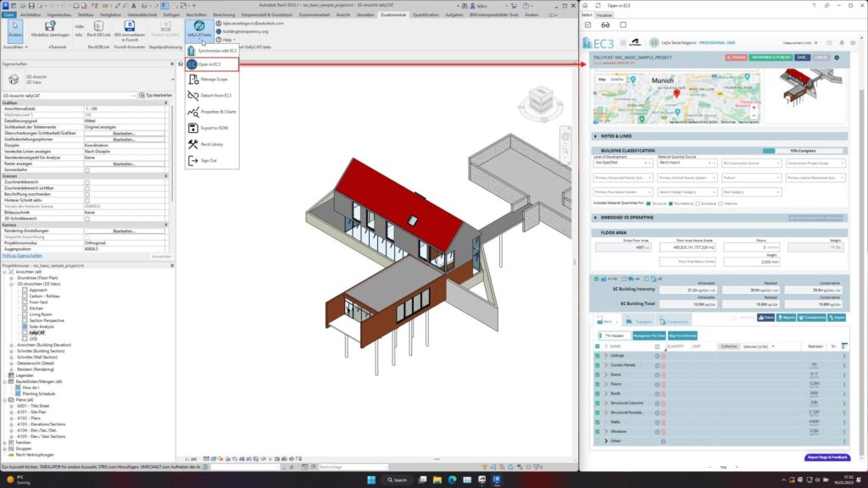Image resolution: width=868 pixels, height=488 pixels.
Task: Enable the Enclosure quantities checkbox
Action: click(698, 203)
